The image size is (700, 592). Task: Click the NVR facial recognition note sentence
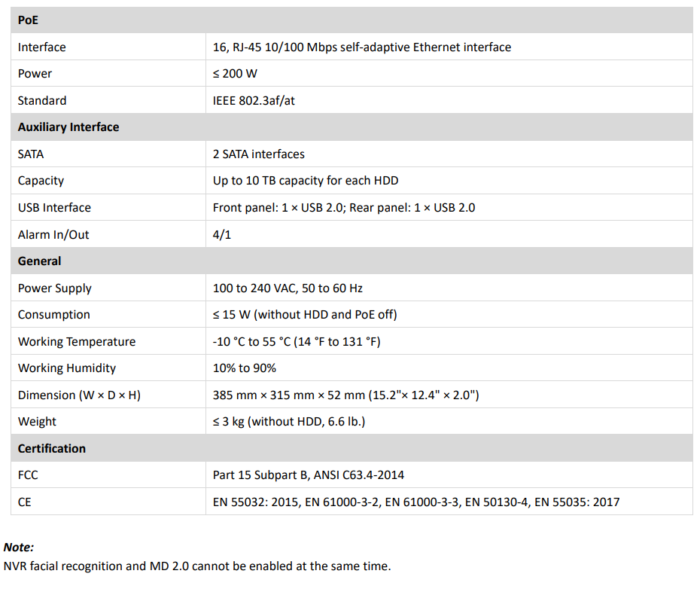click(197, 566)
